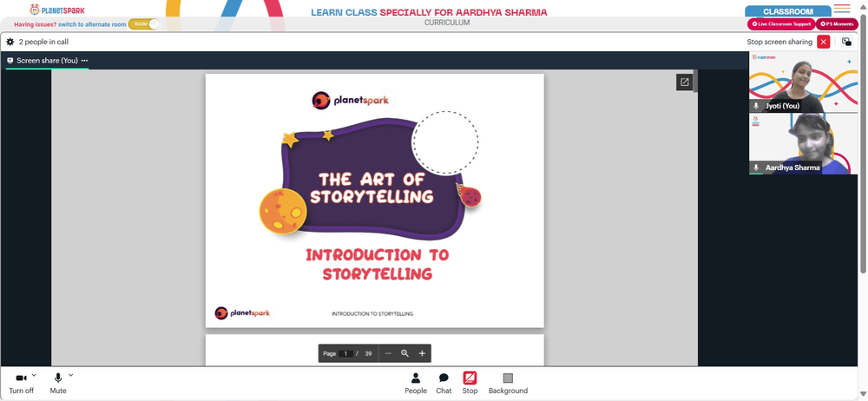The image size is (868, 401).
Task: Click the magnifier zoom reset icon
Action: pos(404,353)
